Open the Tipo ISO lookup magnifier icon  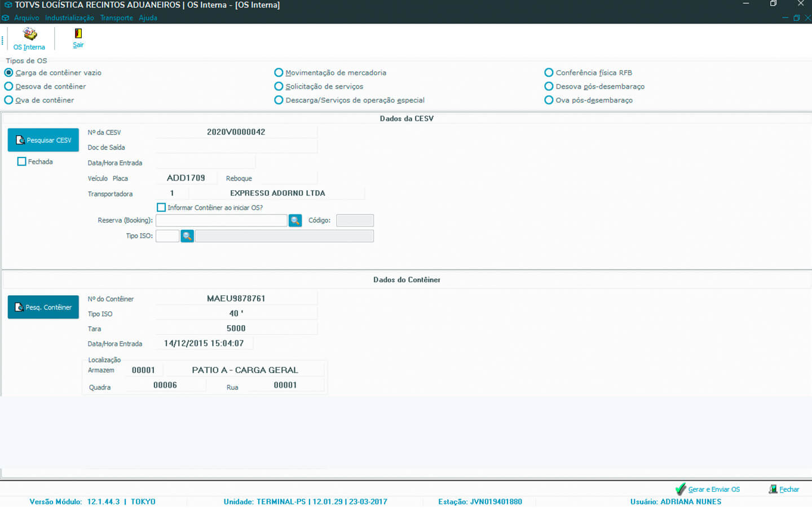pos(187,236)
